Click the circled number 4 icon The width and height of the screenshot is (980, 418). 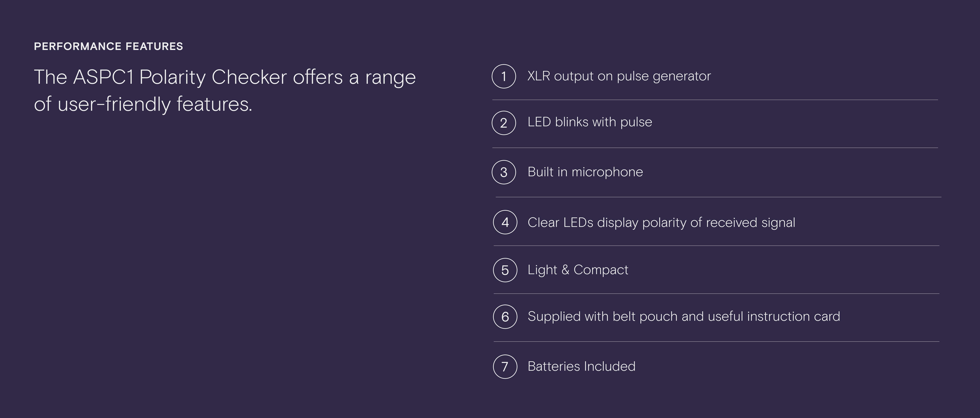505,222
